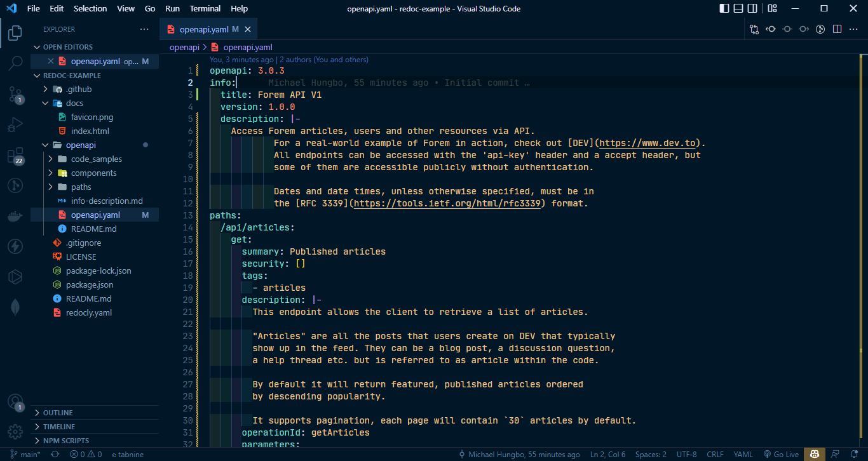Toggle the Secondary Side Bar
The height and width of the screenshot is (461, 868).
pos(752,8)
